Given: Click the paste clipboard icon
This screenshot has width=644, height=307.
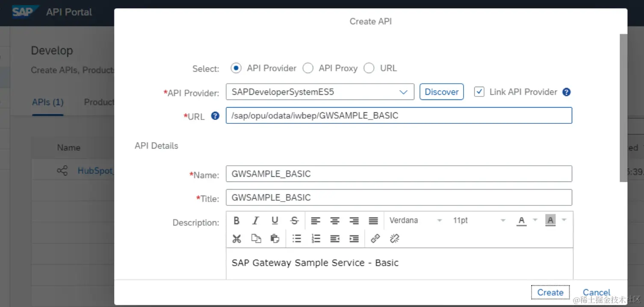Looking at the screenshot, I should 275,239.
